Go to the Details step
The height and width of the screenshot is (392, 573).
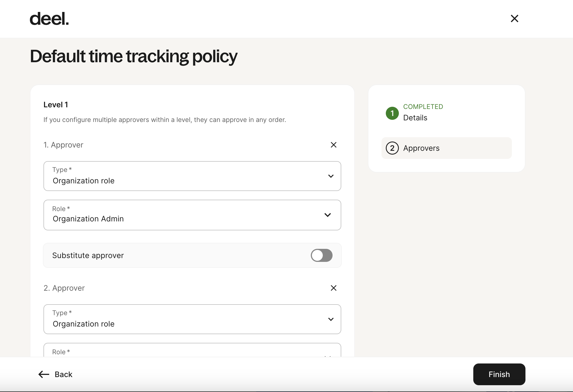pyautogui.click(x=415, y=118)
